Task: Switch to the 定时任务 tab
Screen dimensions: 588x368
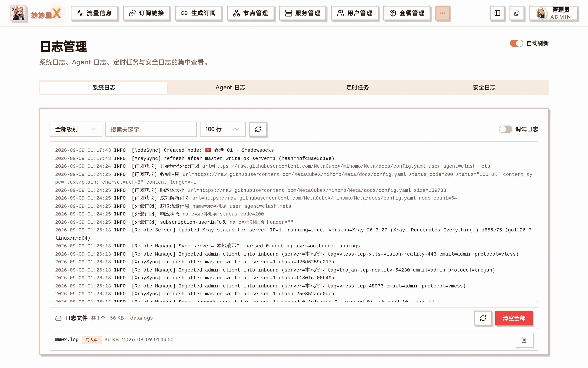Action: coord(357,88)
